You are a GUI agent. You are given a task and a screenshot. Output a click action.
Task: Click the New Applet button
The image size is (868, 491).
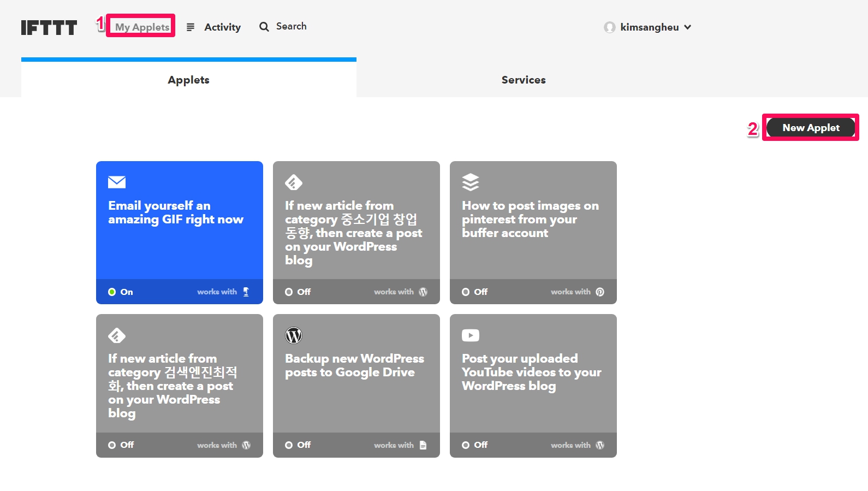click(x=810, y=127)
